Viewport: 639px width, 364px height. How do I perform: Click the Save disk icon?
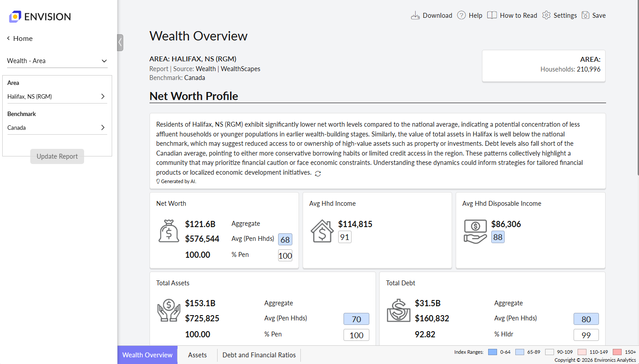(585, 16)
